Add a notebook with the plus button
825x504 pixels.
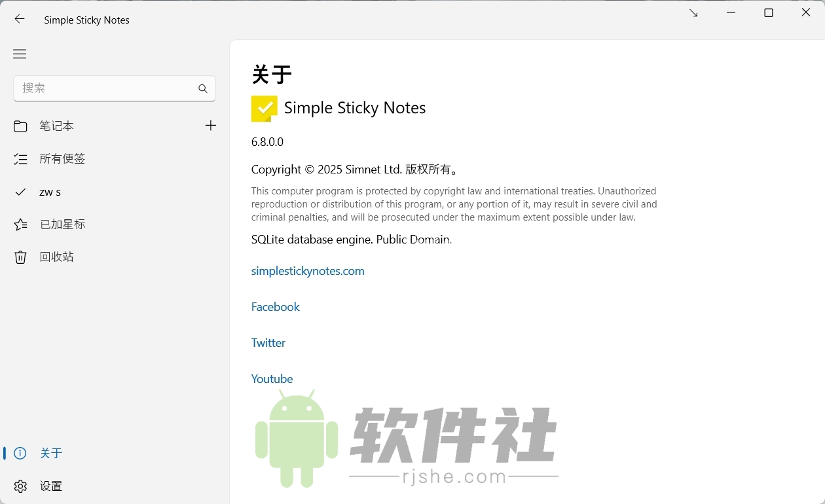click(210, 125)
